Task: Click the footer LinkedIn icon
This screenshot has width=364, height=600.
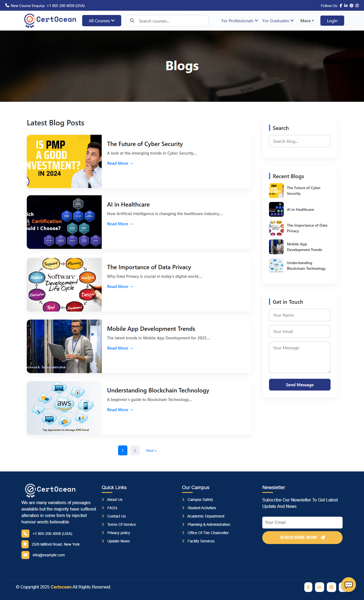Action: click(320, 587)
